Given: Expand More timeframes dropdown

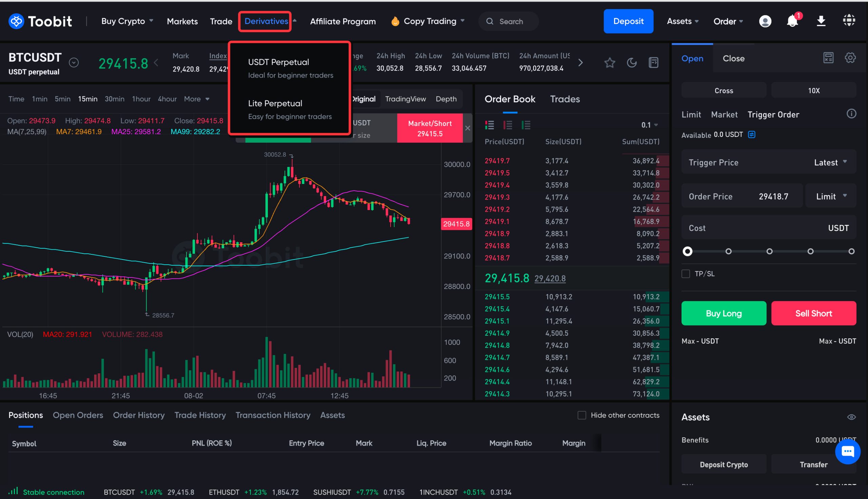Looking at the screenshot, I should click(197, 99).
